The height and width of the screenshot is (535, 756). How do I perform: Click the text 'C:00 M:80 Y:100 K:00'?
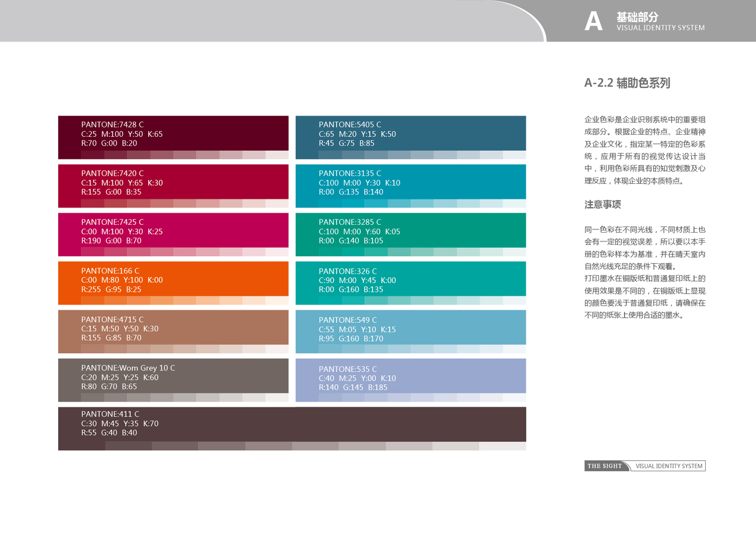[122, 280]
